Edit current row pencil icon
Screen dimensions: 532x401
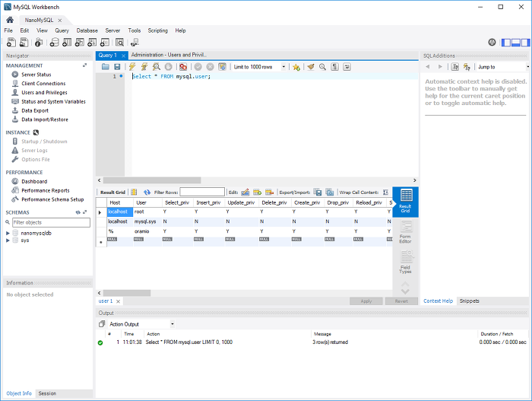tap(245, 193)
